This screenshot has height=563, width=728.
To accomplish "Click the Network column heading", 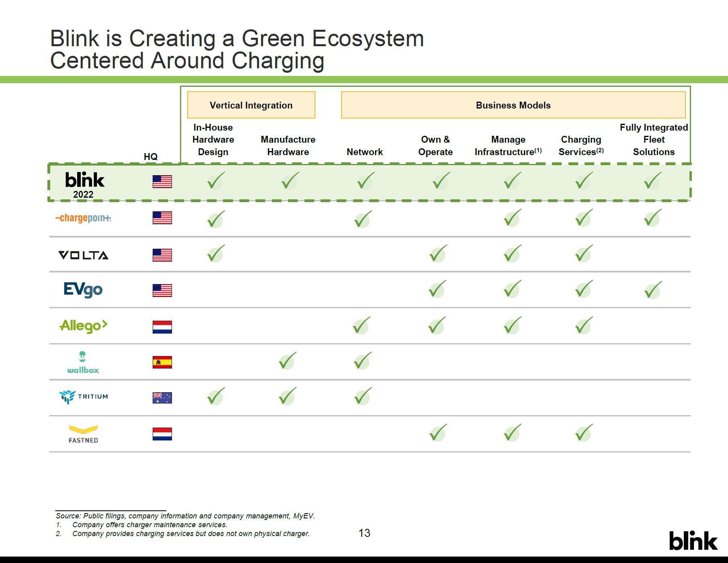I will 364,152.
